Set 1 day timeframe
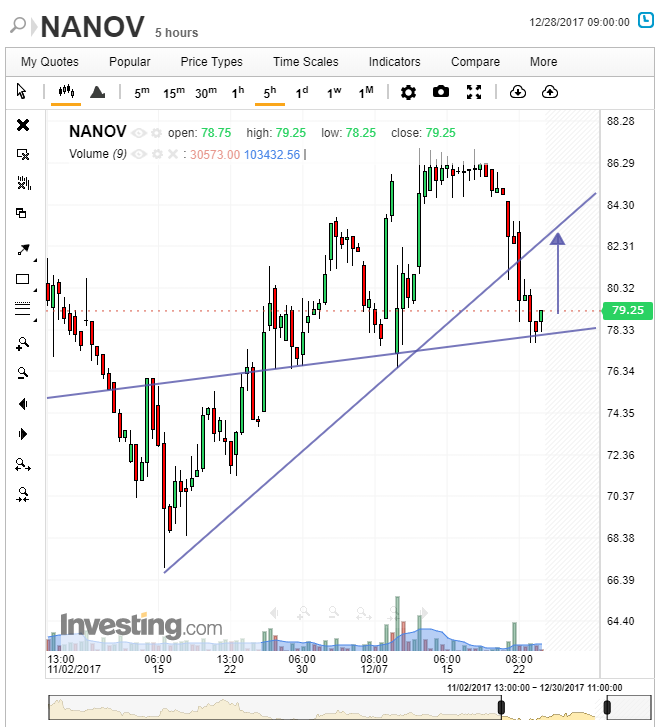665x727 pixels. (x=302, y=92)
